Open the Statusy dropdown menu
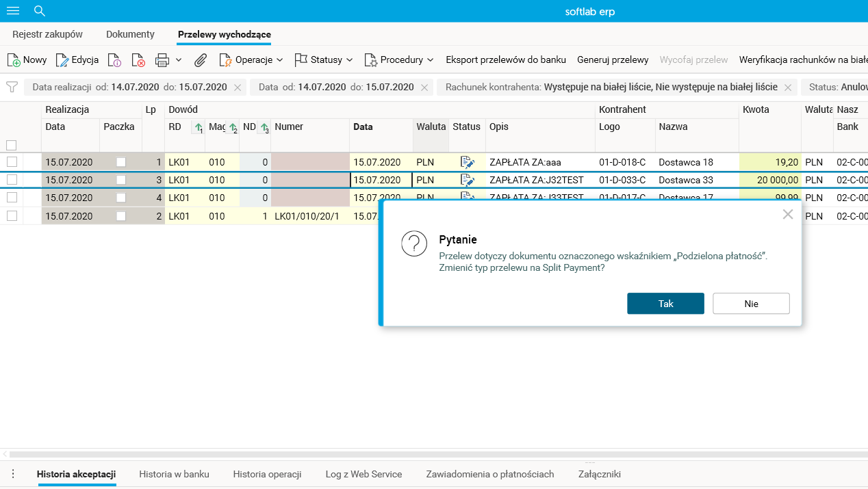This screenshot has width=868, height=489. pyautogui.click(x=324, y=60)
